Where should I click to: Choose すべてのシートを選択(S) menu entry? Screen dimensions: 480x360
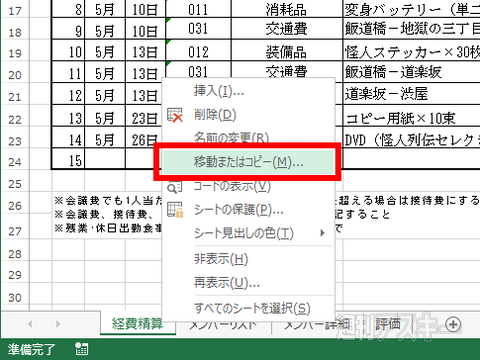(x=248, y=308)
